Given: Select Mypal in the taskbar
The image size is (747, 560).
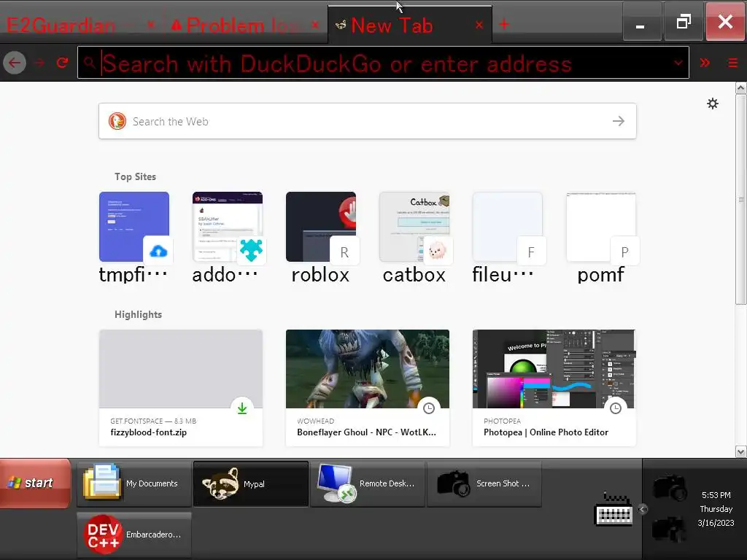Looking at the screenshot, I should [251, 483].
